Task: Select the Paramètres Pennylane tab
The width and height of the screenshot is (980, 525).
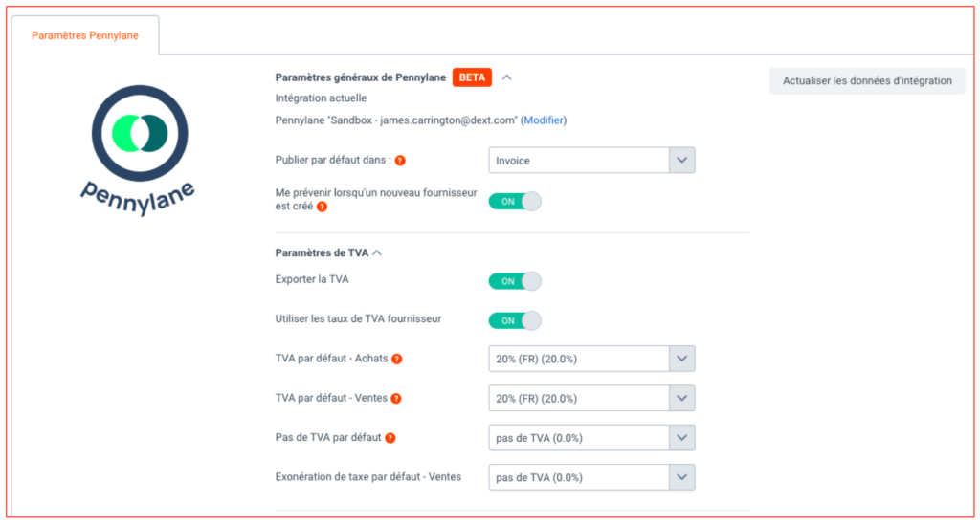Action: coord(85,35)
